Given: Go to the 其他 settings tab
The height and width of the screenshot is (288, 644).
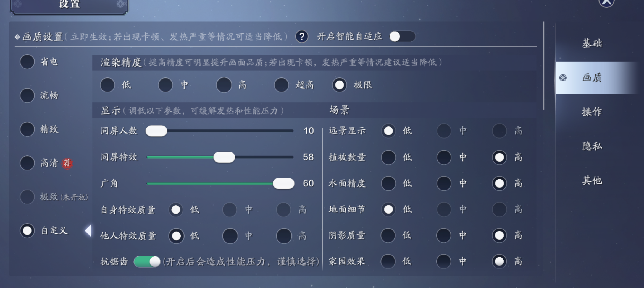Looking at the screenshot, I should coord(592,180).
